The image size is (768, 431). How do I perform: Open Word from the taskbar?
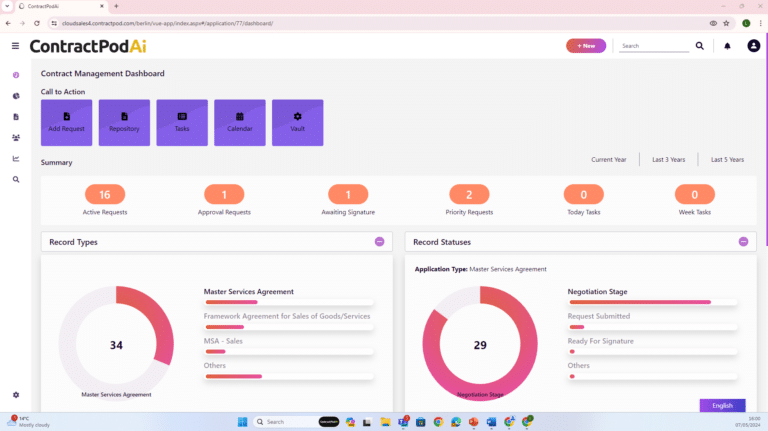pyautogui.click(x=491, y=422)
